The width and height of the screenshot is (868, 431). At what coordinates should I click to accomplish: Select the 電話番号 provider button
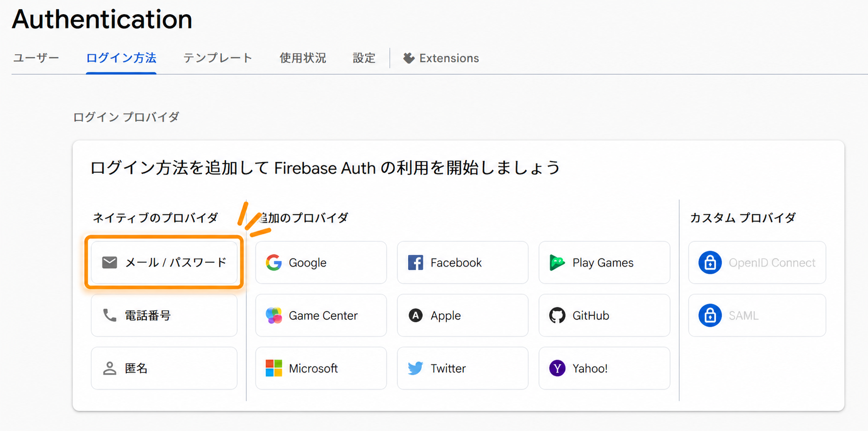pyautogui.click(x=164, y=315)
